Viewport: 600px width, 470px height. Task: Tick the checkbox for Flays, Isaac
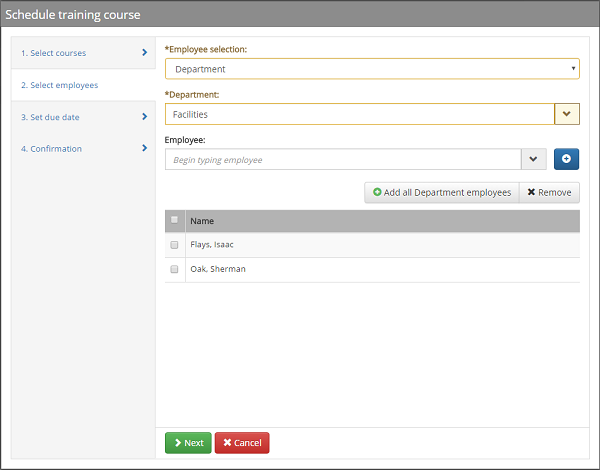tap(174, 245)
